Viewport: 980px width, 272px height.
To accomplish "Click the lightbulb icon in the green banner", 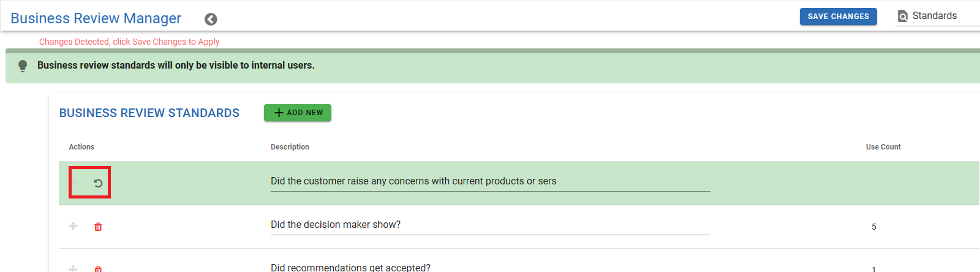I will tap(23, 66).
